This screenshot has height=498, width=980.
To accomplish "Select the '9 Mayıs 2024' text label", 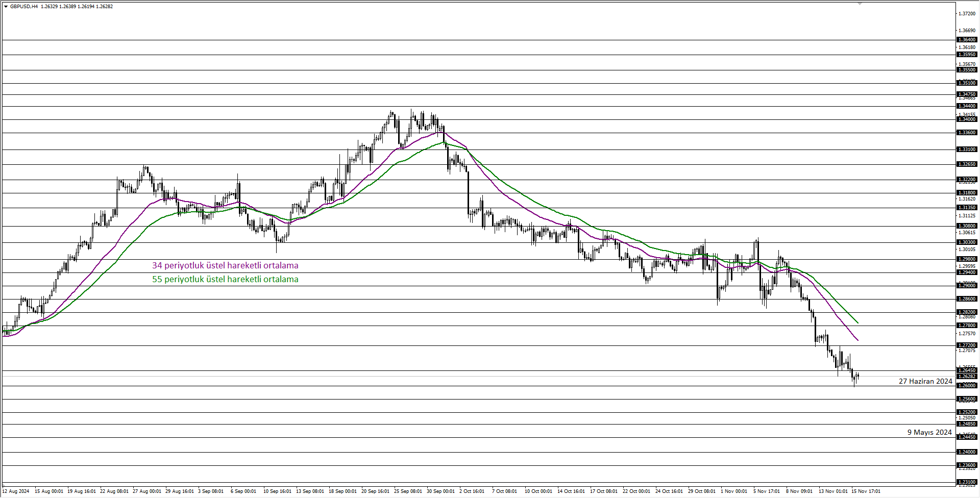I will coord(929,432).
